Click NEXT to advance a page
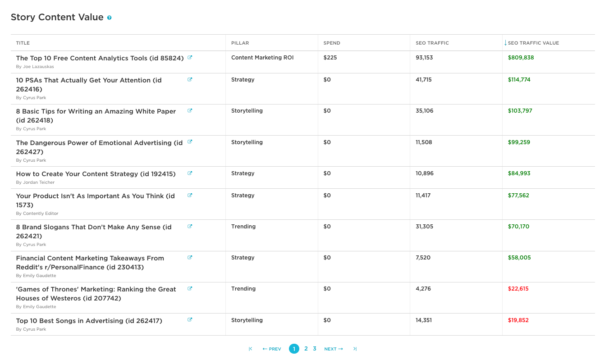This screenshot has width=609, height=364. [333, 348]
